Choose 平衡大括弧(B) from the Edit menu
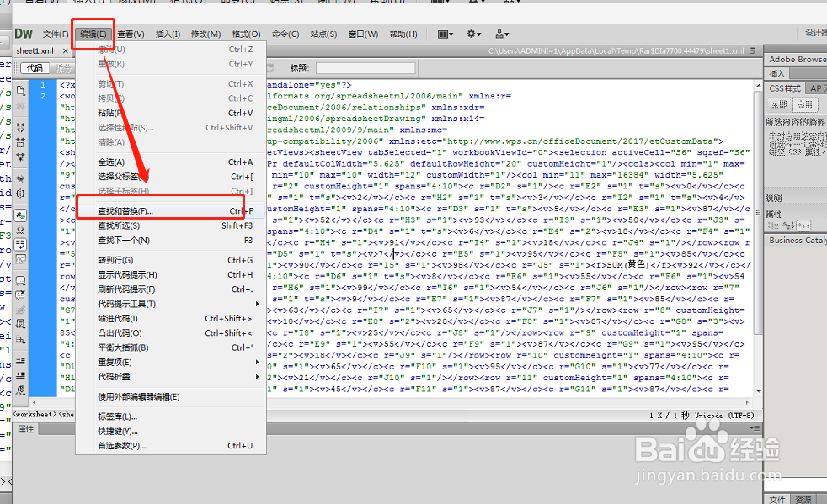Image resolution: width=827 pixels, height=504 pixels. click(x=170, y=348)
